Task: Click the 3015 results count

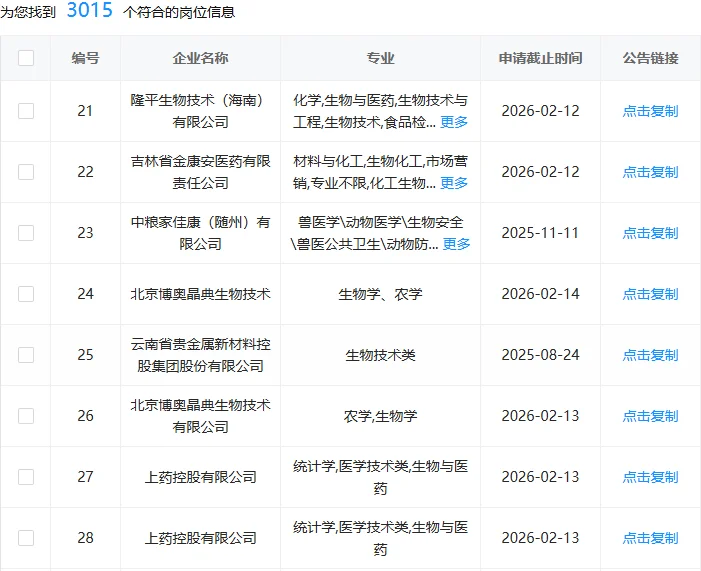Action: [90, 10]
